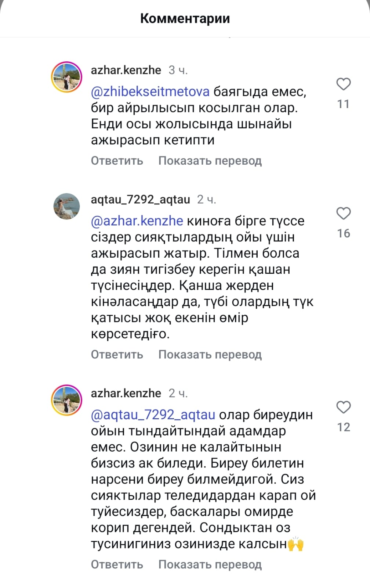The height and width of the screenshot is (588, 370).
Task: Open azhar.kenzhe username on first comment
Action: coord(126,70)
